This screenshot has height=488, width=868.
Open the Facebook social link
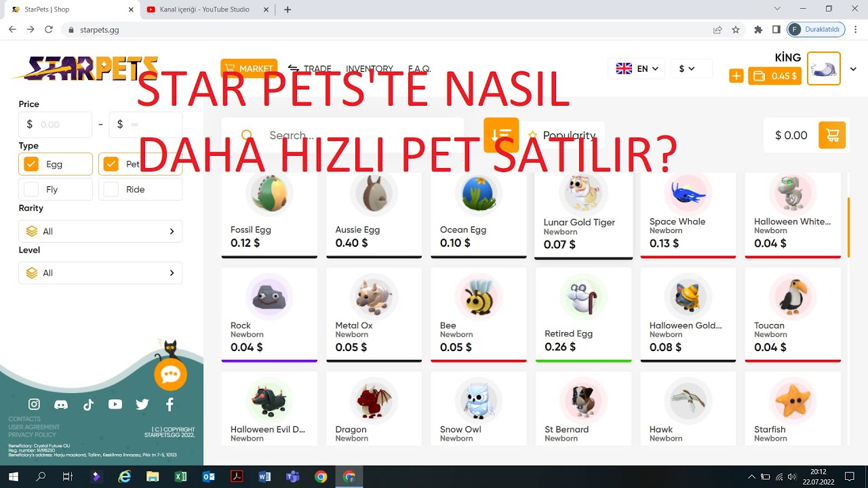click(x=170, y=405)
